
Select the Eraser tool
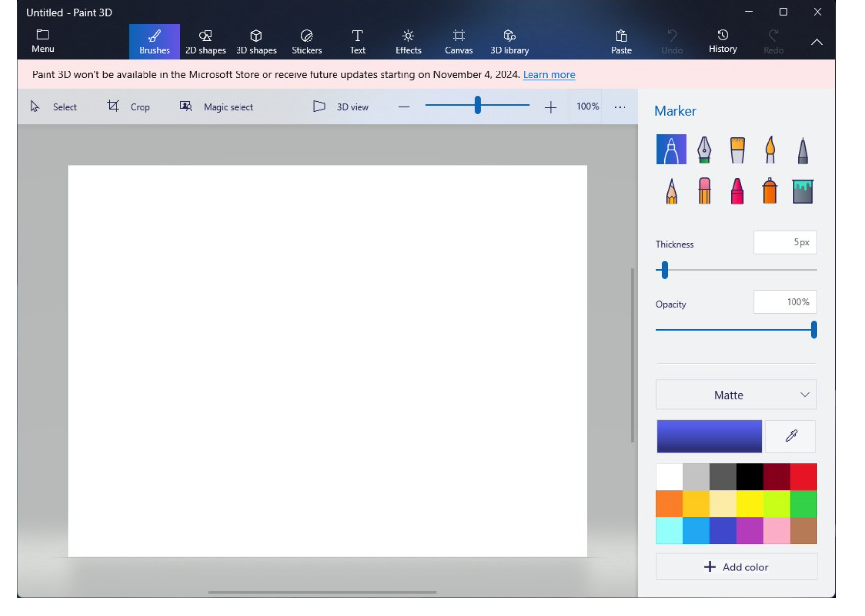pyautogui.click(x=704, y=190)
